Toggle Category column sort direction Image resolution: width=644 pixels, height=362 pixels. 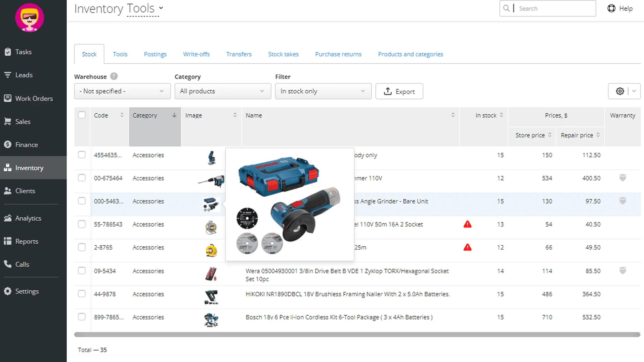point(174,115)
